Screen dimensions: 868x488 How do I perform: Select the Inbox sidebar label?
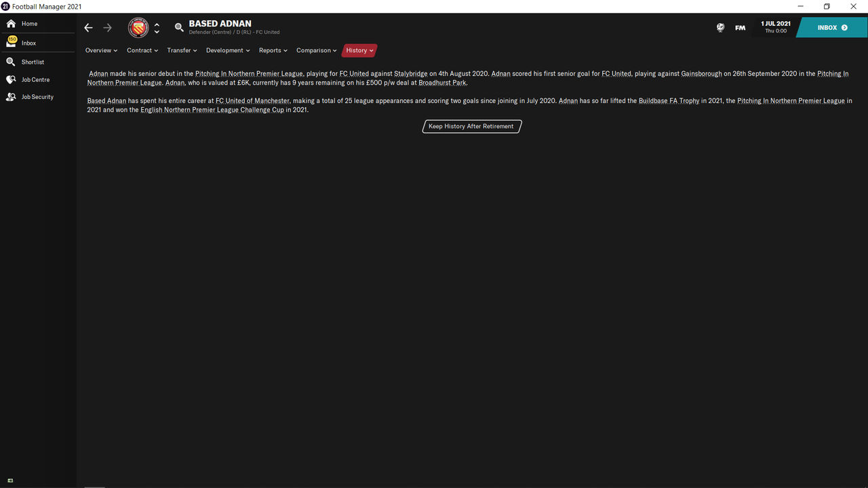tap(28, 43)
